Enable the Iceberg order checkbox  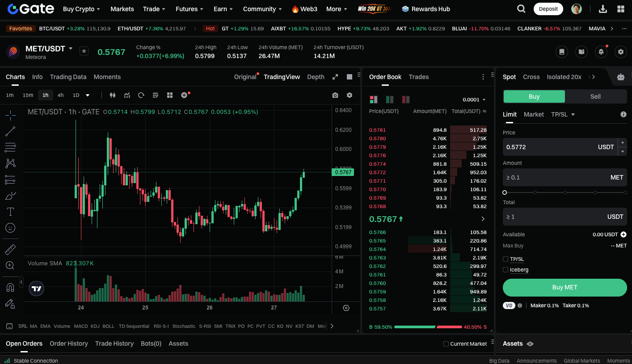(506, 270)
